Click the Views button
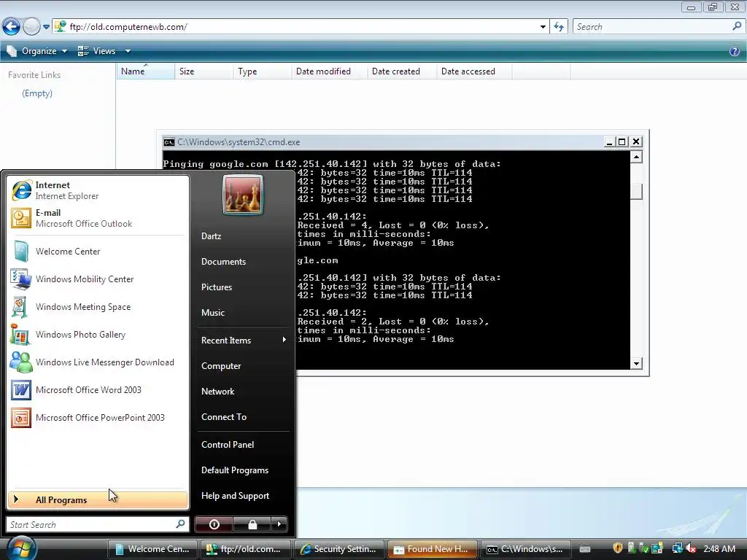 tap(97, 51)
